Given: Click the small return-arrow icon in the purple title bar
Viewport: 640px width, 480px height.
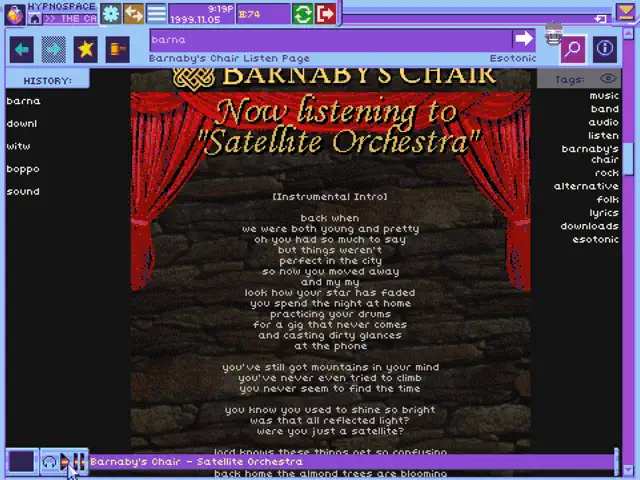Looking at the screenshot, I should [600, 19].
